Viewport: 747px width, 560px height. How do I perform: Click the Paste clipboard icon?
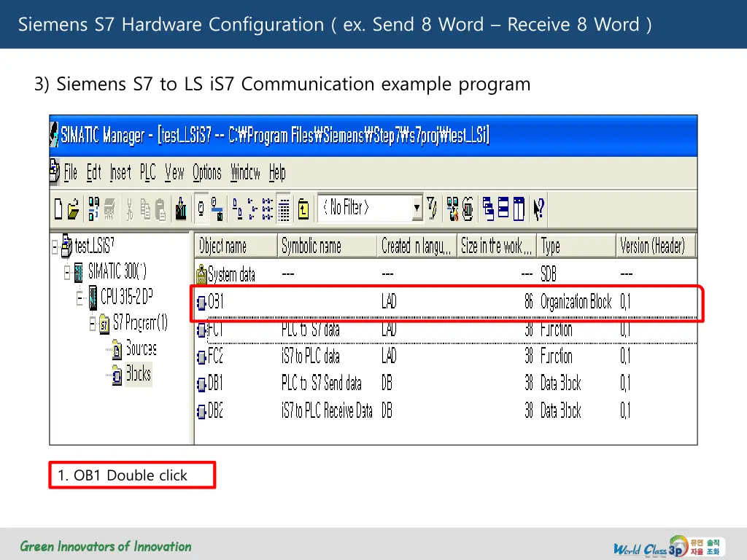pos(160,209)
